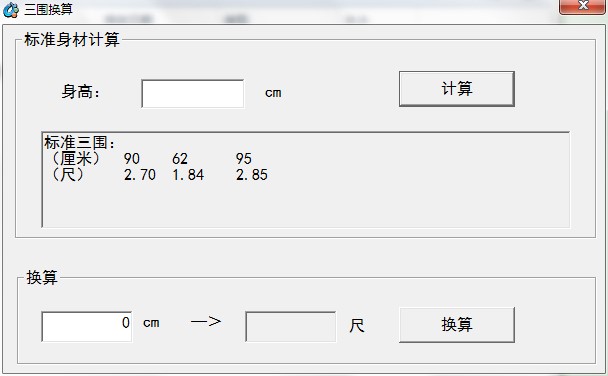This screenshot has height=376, width=608.
Task: Click the 三围换算 window title text
Action: pos(48,9)
